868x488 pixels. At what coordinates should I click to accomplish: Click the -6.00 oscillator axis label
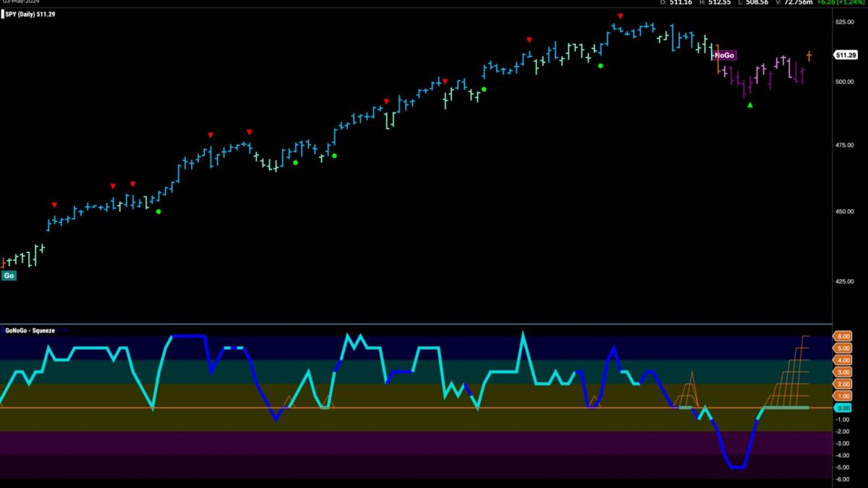pyautogui.click(x=843, y=479)
